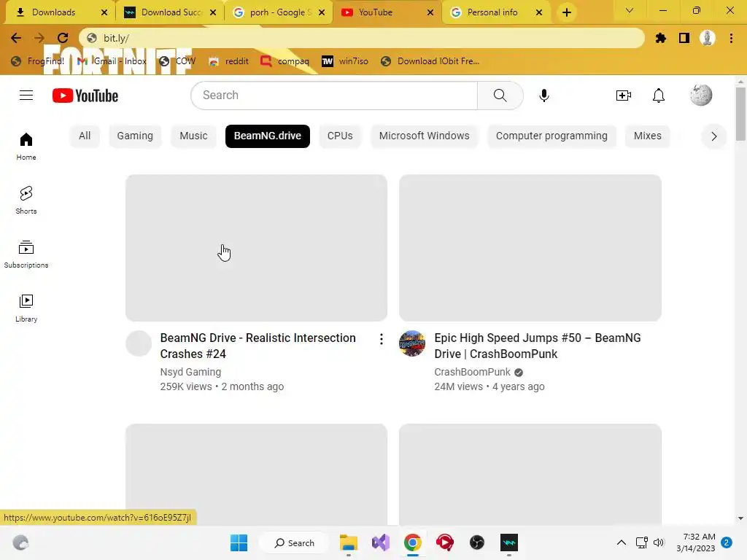Open three-dot menu for Intersection Crashes video
This screenshot has width=747, height=560.
pyautogui.click(x=381, y=339)
